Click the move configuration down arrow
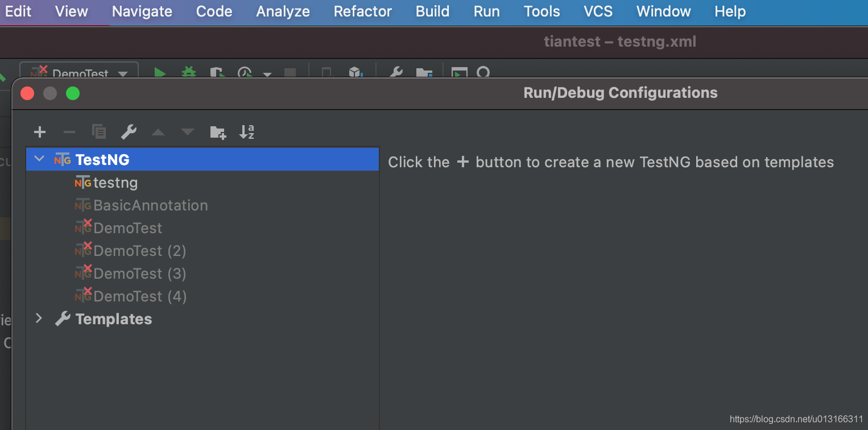Screen dimensions: 868x430 coord(188,133)
